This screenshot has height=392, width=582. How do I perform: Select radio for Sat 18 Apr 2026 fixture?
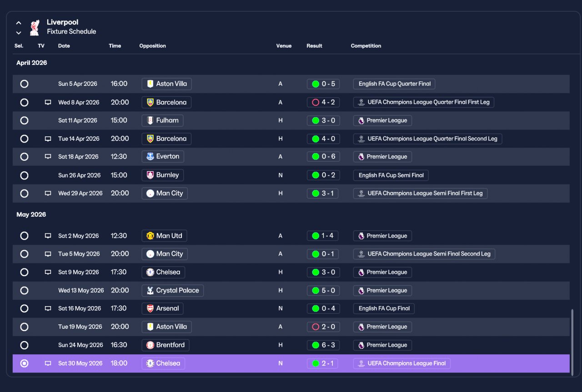click(24, 157)
